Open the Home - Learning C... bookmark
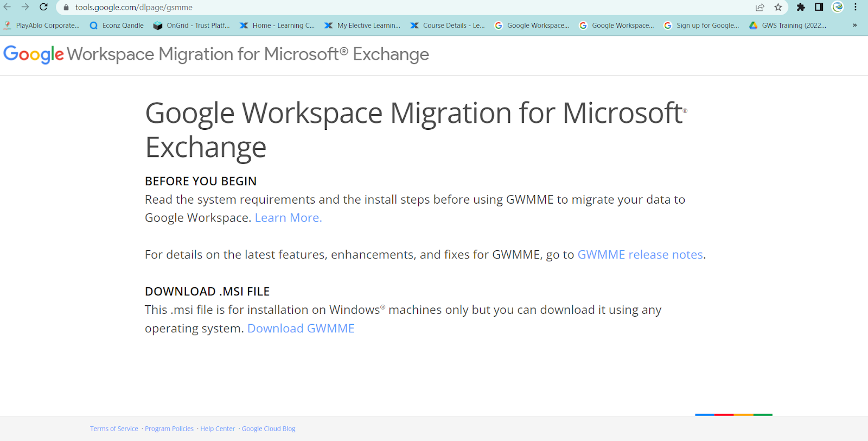868x441 pixels. [x=277, y=26]
